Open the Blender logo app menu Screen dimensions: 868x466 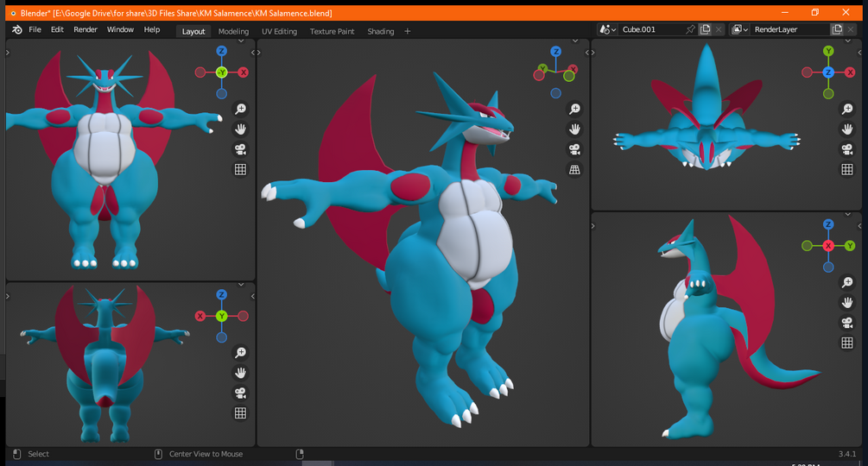tap(17, 30)
